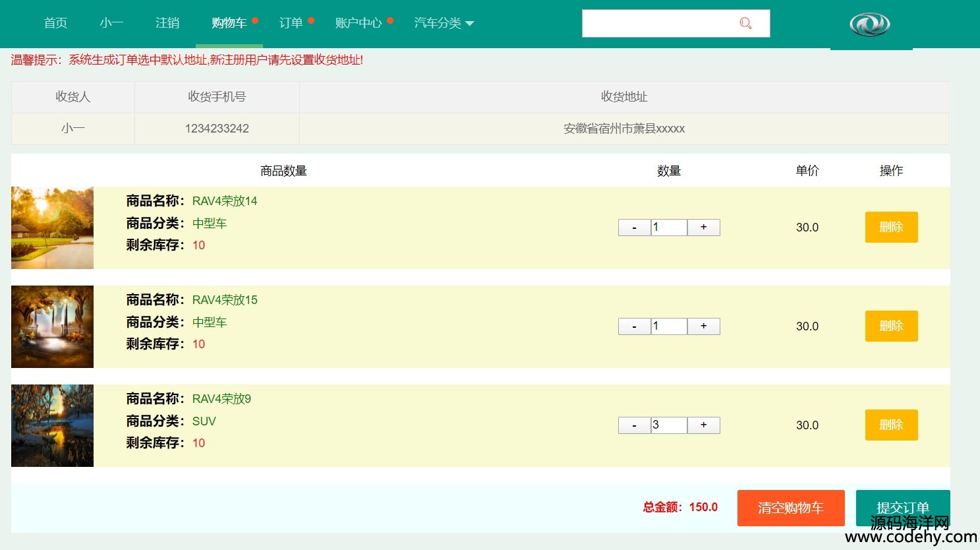Click the 数量 column header
The image size is (980, 550).
[669, 171]
